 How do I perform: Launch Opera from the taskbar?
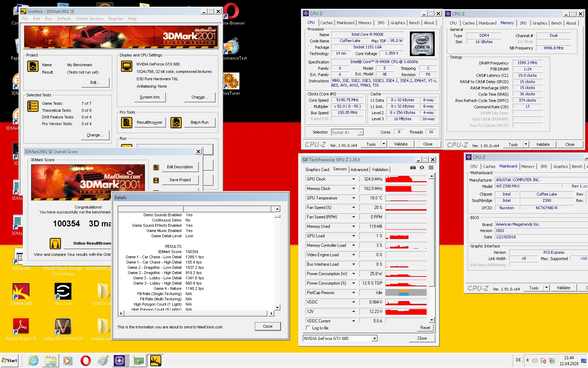tap(85, 361)
